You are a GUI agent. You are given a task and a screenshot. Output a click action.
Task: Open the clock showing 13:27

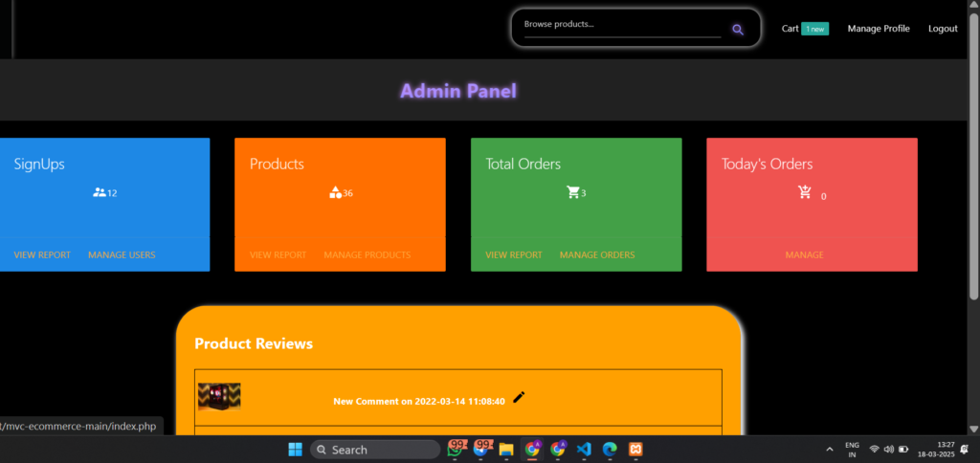click(x=936, y=450)
